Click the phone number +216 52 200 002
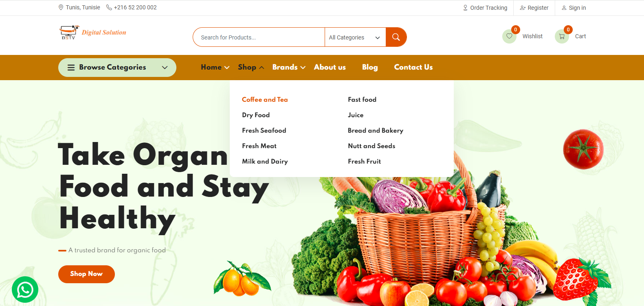644x306 pixels. tap(131, 7)
